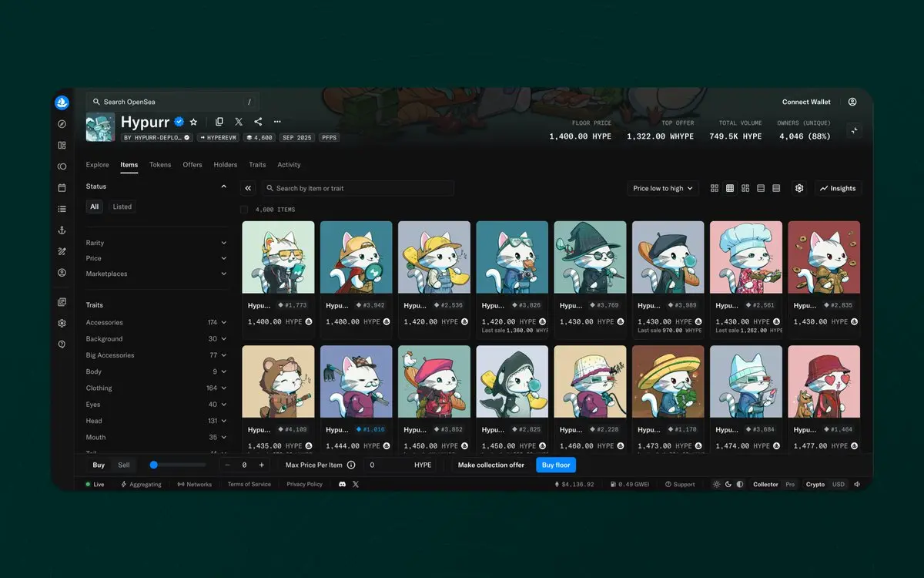Screen dimensions: 924x578
Task: Collapse the Status filter section
Action: point(224,187)
